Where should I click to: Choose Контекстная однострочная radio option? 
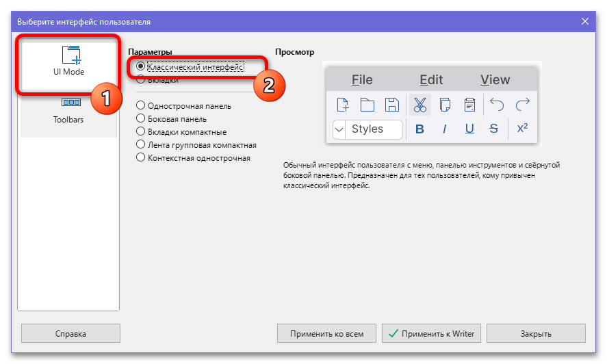[193, 158]
